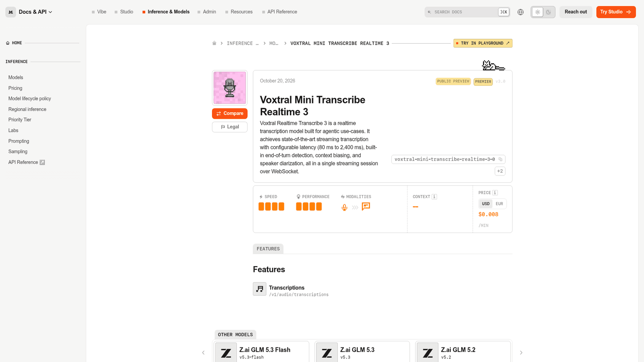Open Pricing in the sidebar
The height and width of the screenshot is (362, 644).
15,88
